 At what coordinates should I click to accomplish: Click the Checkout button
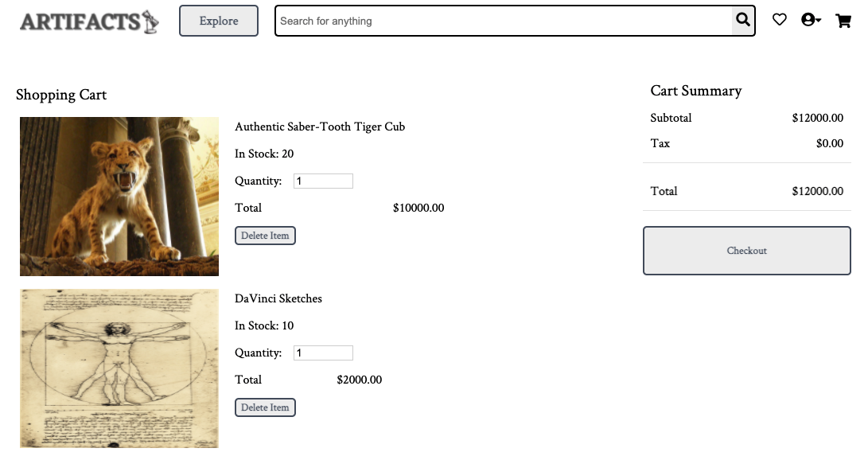pyautogui.click(x=747, y=251)
